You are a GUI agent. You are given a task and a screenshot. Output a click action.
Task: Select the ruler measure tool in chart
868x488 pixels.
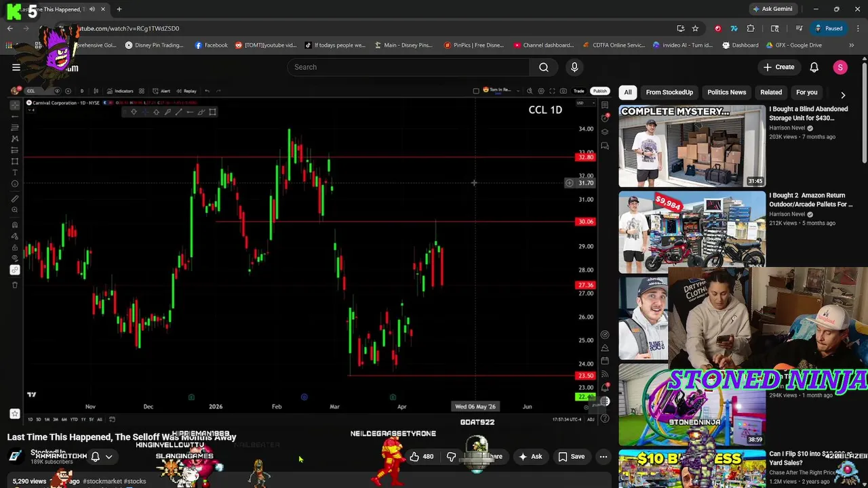coord(15,199)
